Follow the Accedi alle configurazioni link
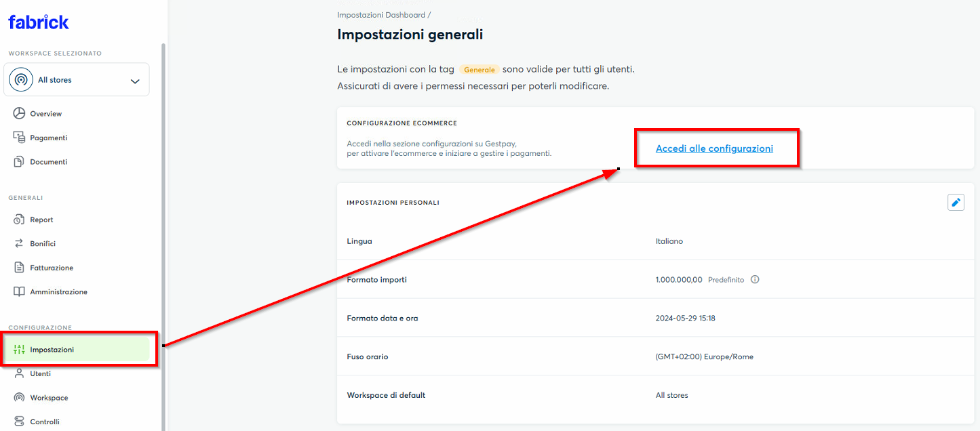This screenshot has height=431, width=980. coord(714,148)
